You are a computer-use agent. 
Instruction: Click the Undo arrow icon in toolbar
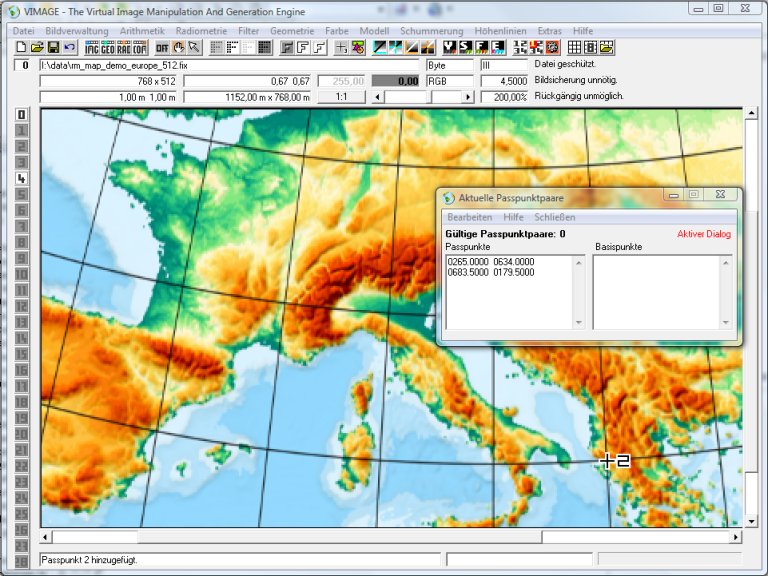69,47
